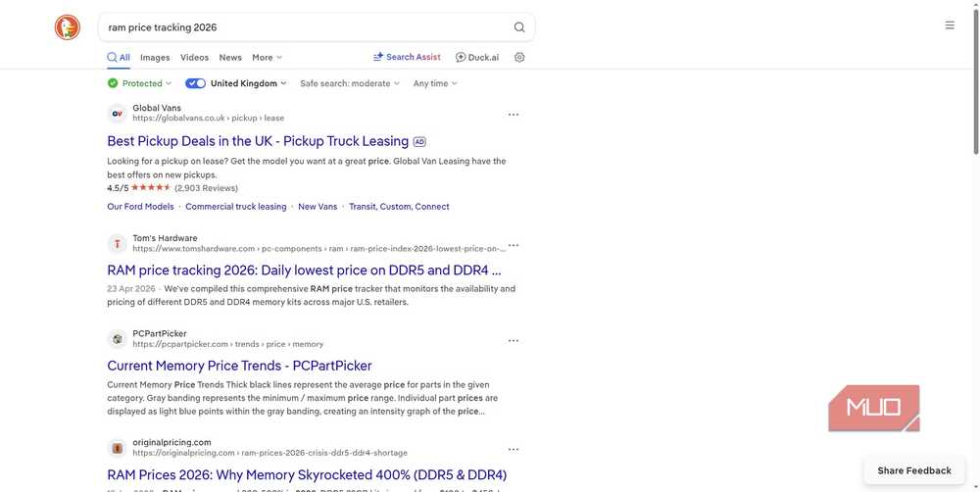Image resolution: width=980 pixels, height=492 pixels.
Task: Click the search query input field
Action: (x=306, y=27)
